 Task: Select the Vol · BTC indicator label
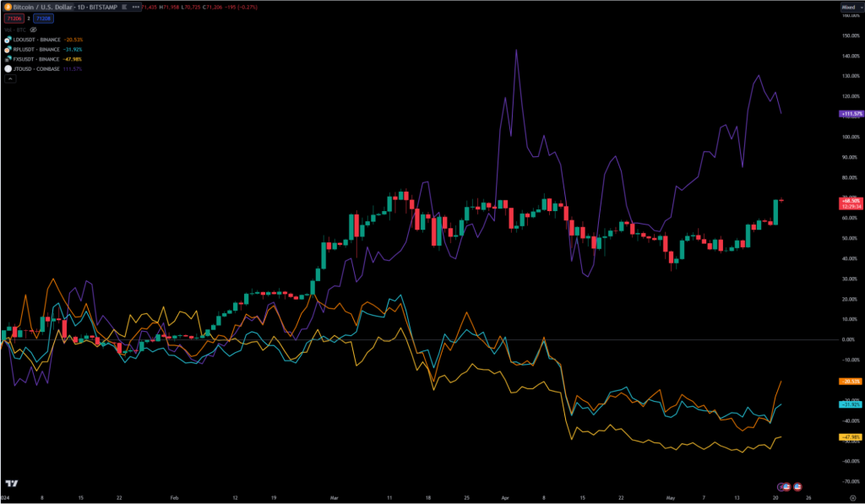[15, 30]
